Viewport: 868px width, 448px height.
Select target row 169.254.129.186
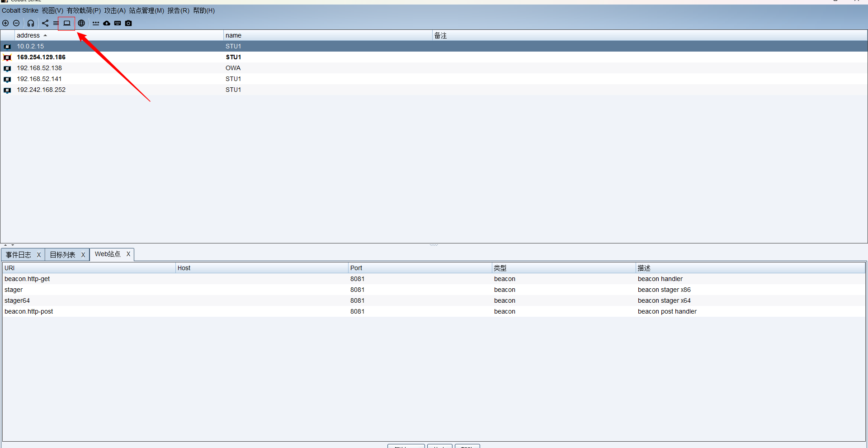(x=434, y=57)
